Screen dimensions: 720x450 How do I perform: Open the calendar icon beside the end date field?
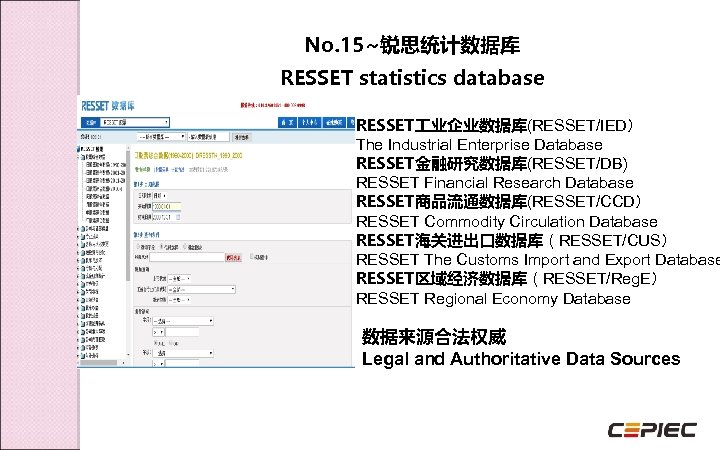click(x=178, y=217)
